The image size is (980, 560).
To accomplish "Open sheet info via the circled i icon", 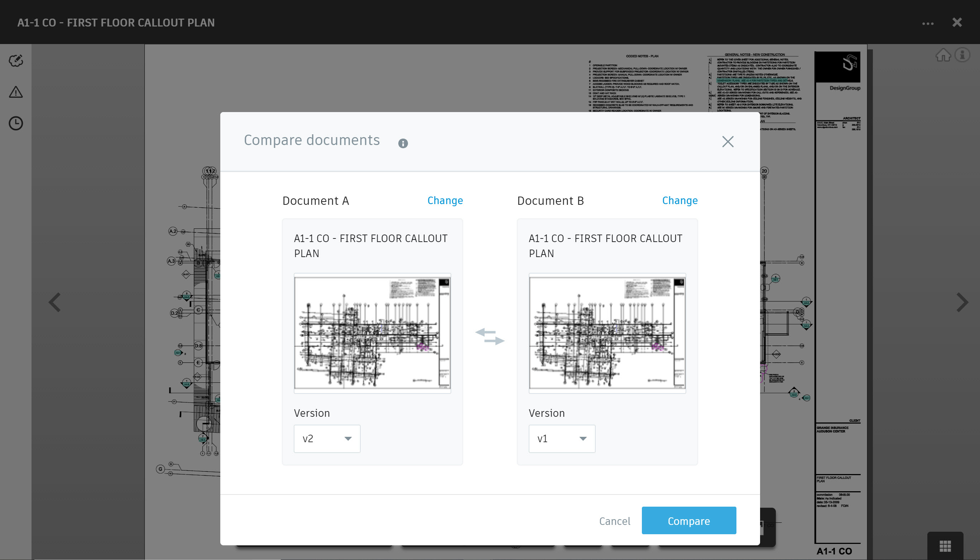I will pyautogui.click(x=962, y=55).
